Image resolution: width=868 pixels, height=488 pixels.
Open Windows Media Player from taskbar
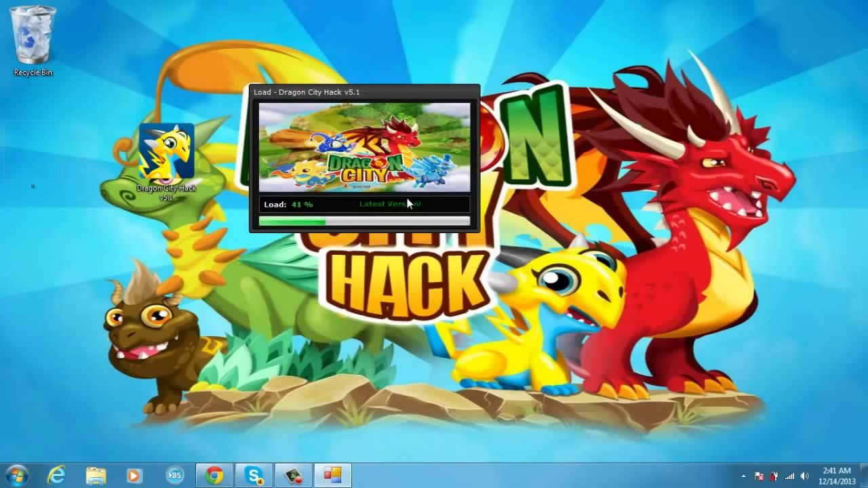click(x=134, y=475)
